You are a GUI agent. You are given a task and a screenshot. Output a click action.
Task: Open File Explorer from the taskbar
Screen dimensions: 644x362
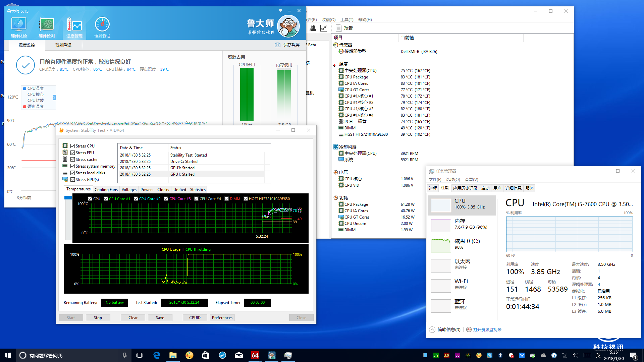pos(173,355)
